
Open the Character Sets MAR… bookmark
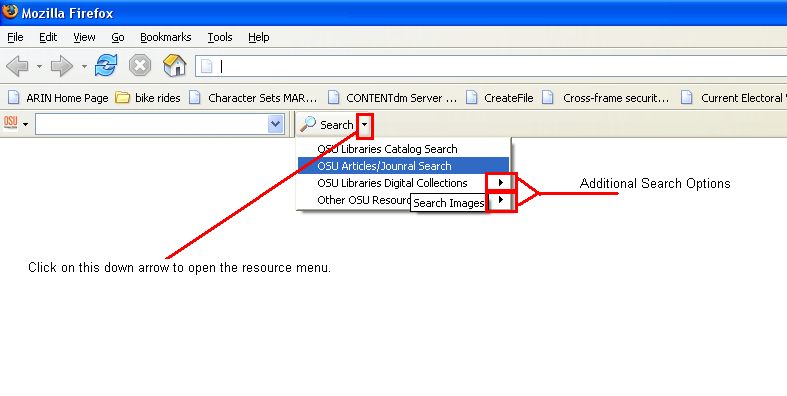pyautogui.click(x=253, y=98)
